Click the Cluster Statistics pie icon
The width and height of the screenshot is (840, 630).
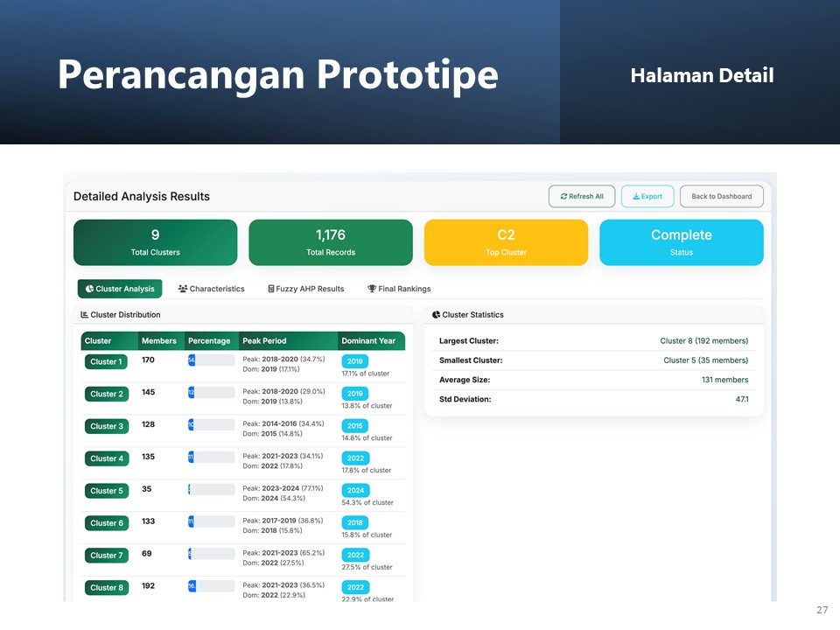click(437, 315)
